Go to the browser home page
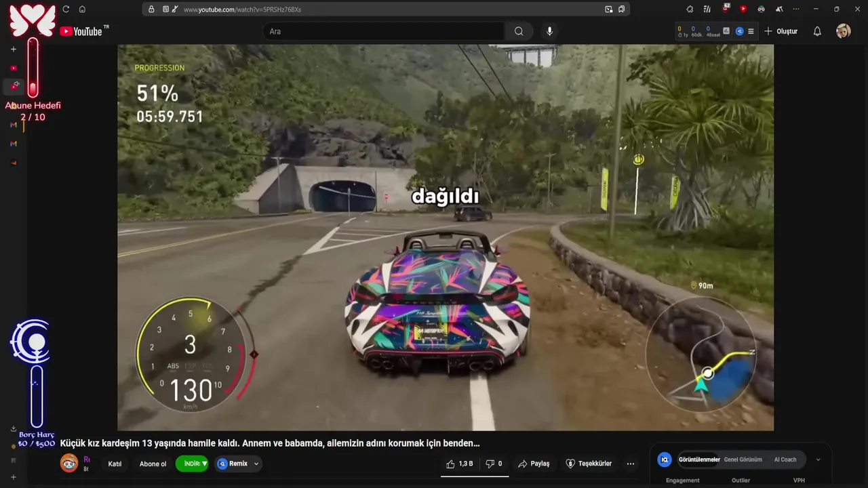Image resolution: width=868 pixels, height=488 pixels. click(x=82, y=9)
